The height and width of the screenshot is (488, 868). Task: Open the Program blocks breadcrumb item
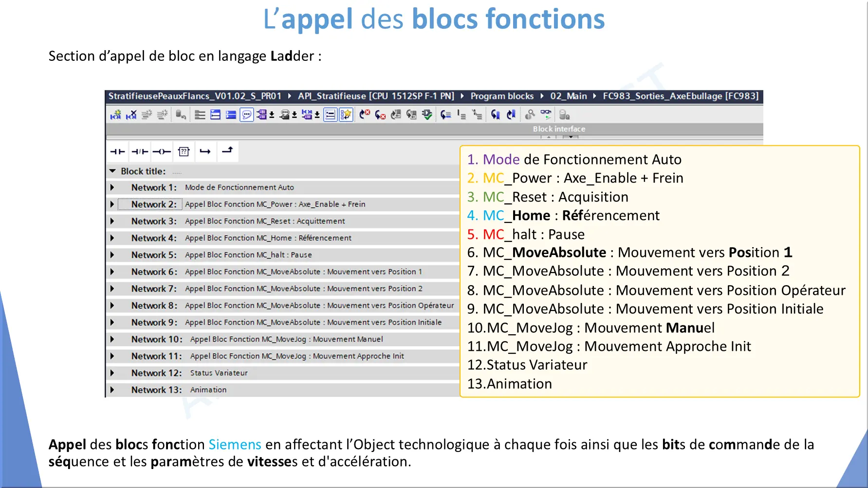click(502, 96)
